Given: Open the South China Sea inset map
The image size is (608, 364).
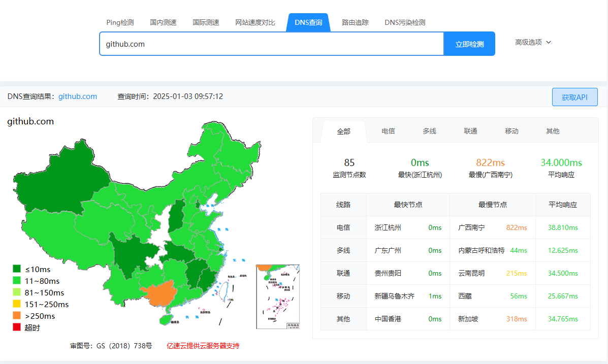Looking at the screenshot, I should coord(278,296).
